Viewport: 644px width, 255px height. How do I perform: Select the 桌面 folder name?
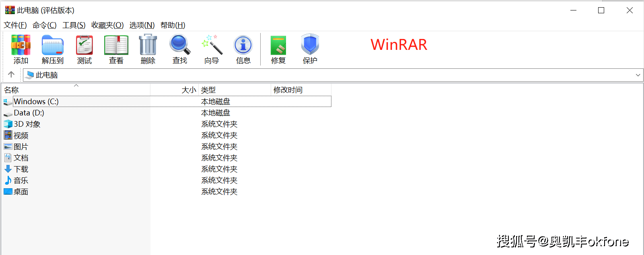(21, 192)
